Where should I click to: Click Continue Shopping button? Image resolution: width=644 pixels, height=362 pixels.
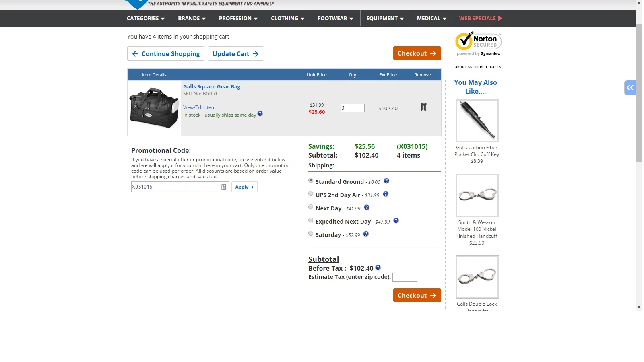[166, 53]
